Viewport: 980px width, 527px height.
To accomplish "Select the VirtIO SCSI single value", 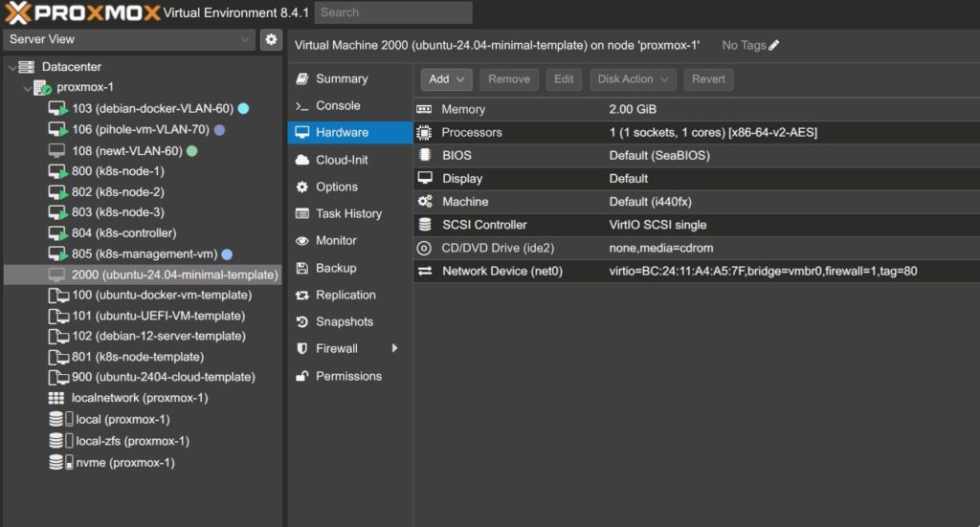I will 657,225.
